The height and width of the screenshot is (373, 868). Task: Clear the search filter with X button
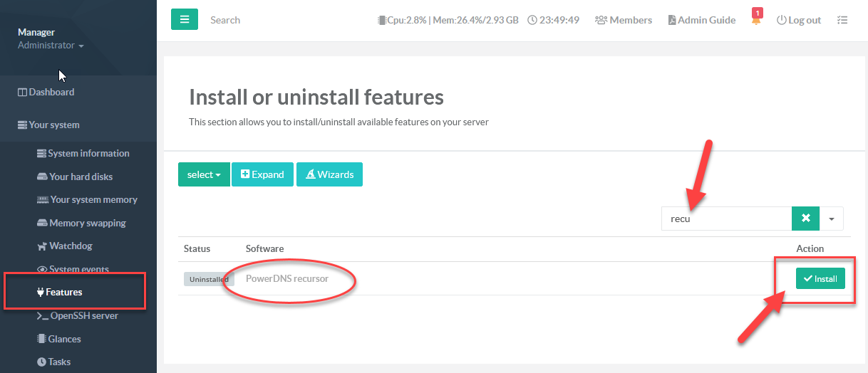(805, 219)
